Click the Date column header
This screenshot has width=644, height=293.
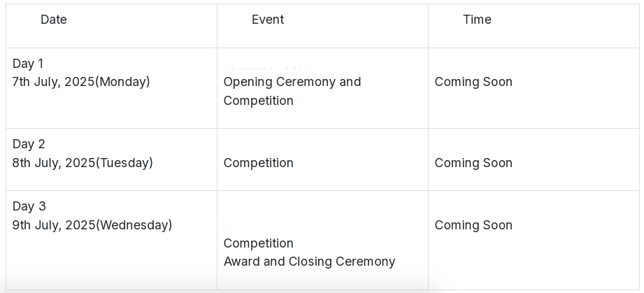coord(54,20)
